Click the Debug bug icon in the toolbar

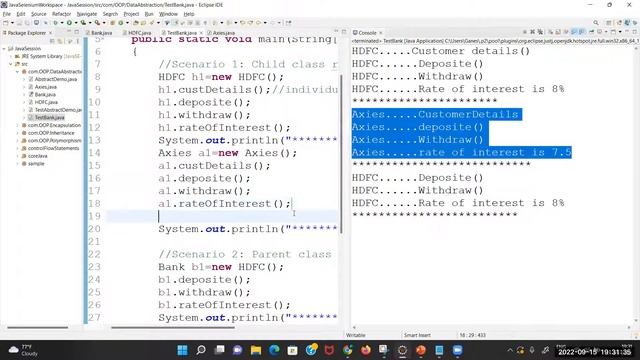tap(56, 23)
